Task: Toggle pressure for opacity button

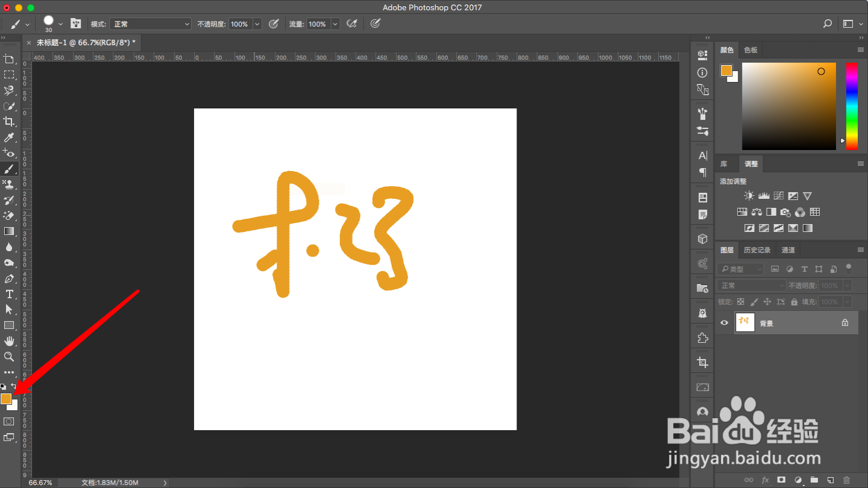Action: (274, 23)
